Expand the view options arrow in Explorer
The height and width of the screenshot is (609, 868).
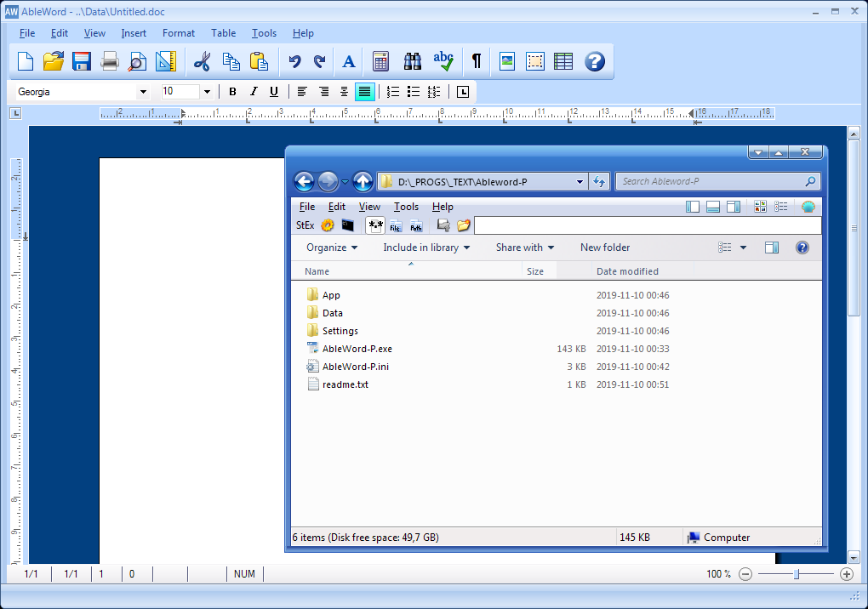click(x=744, y=248)
